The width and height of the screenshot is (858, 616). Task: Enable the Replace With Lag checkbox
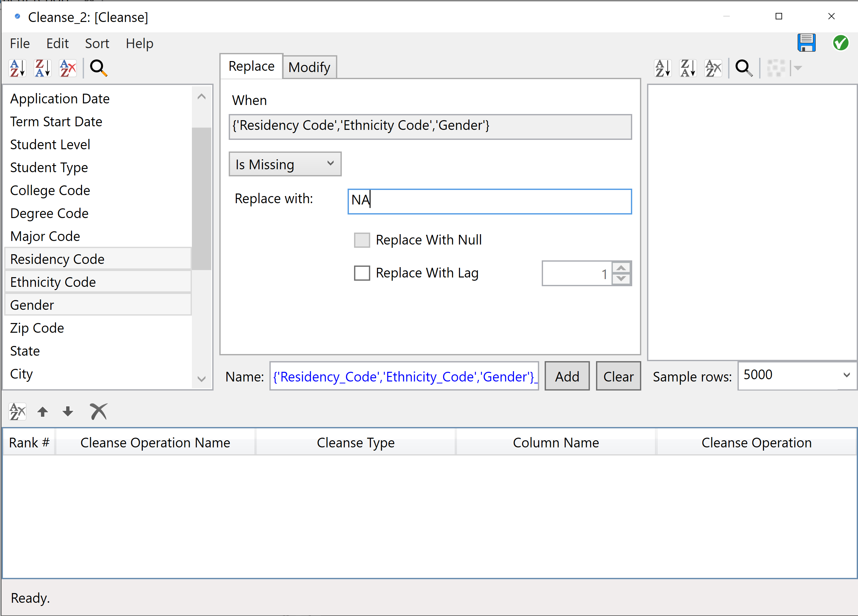click(362, 273)
